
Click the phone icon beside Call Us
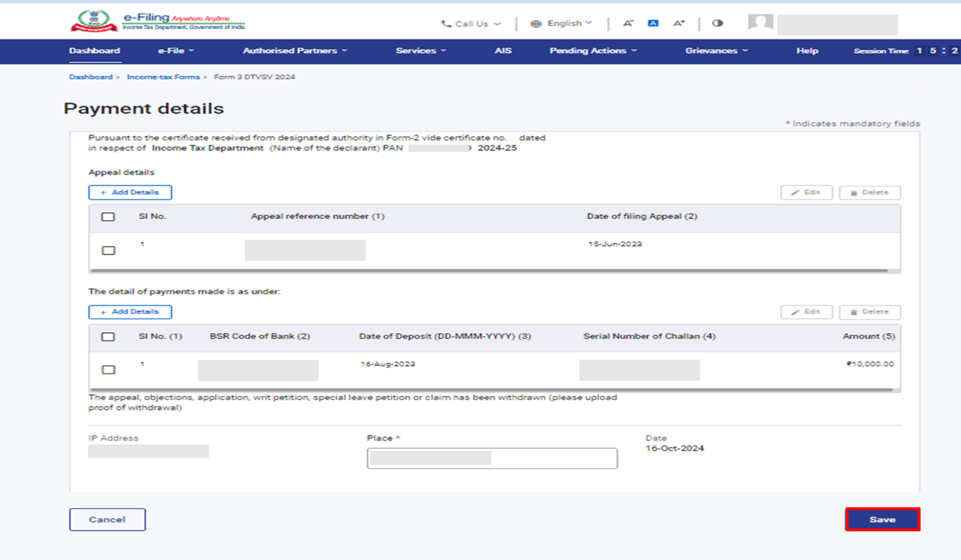coord(446,23)
